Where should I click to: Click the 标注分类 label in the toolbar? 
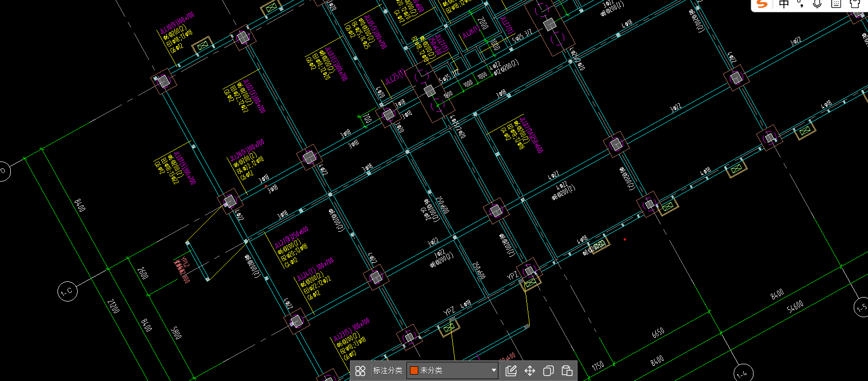[x=388, y=371]
